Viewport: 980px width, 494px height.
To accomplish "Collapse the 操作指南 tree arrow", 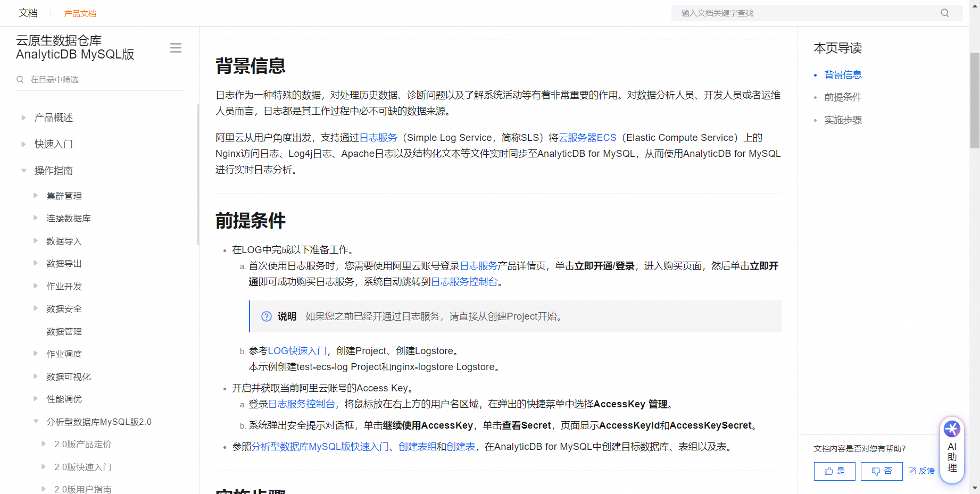I will 23,171.
